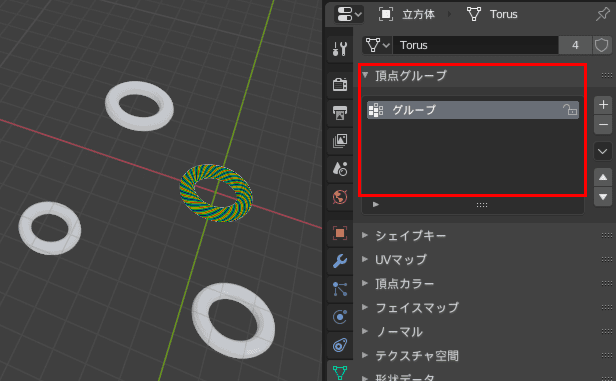
Task: Move vertex group up in list
Action: coord(603,178)
